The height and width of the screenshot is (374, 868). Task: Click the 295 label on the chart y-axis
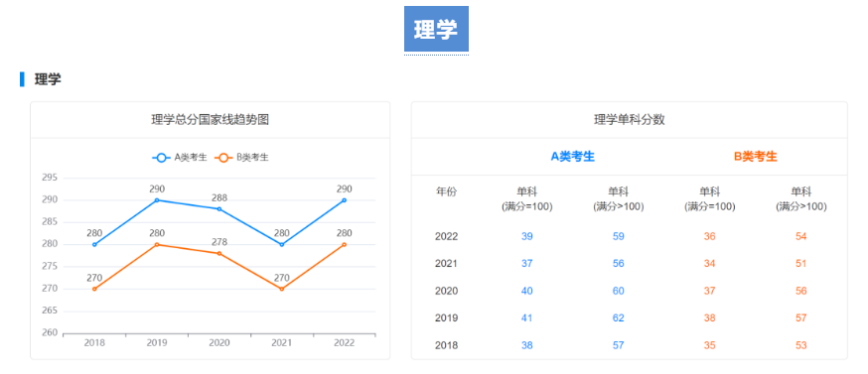click(x=50, y=178)
